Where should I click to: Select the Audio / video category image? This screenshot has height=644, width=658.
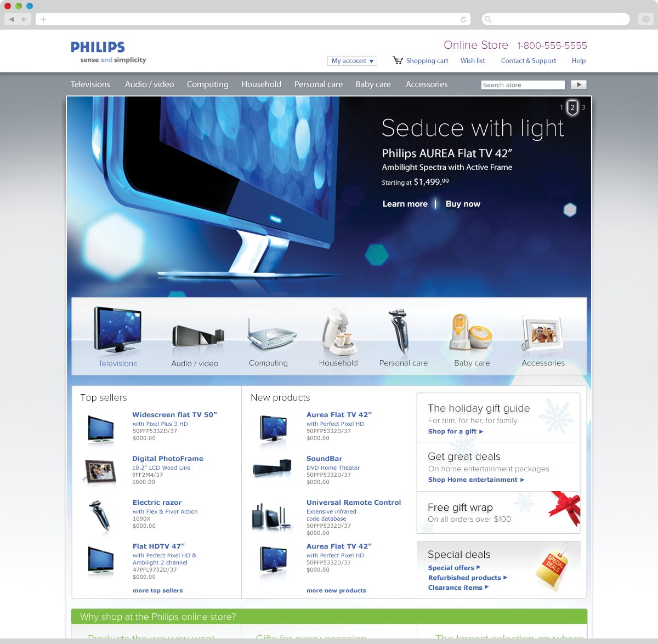pos(198,336)
